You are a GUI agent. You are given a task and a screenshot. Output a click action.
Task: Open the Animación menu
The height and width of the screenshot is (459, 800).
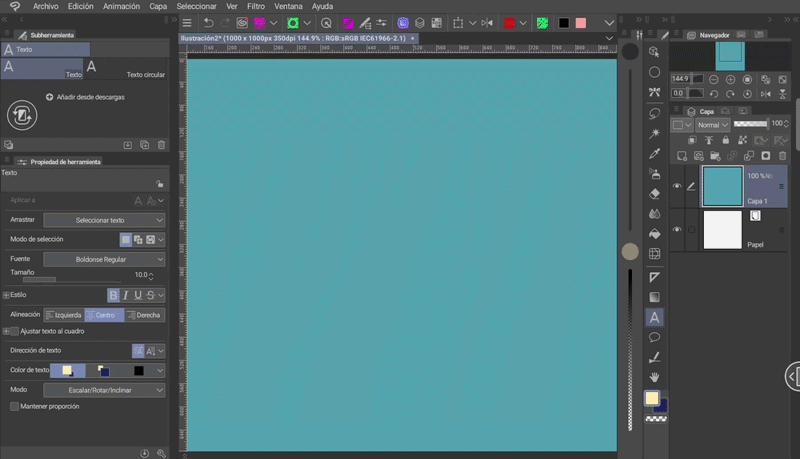[121, 6]
